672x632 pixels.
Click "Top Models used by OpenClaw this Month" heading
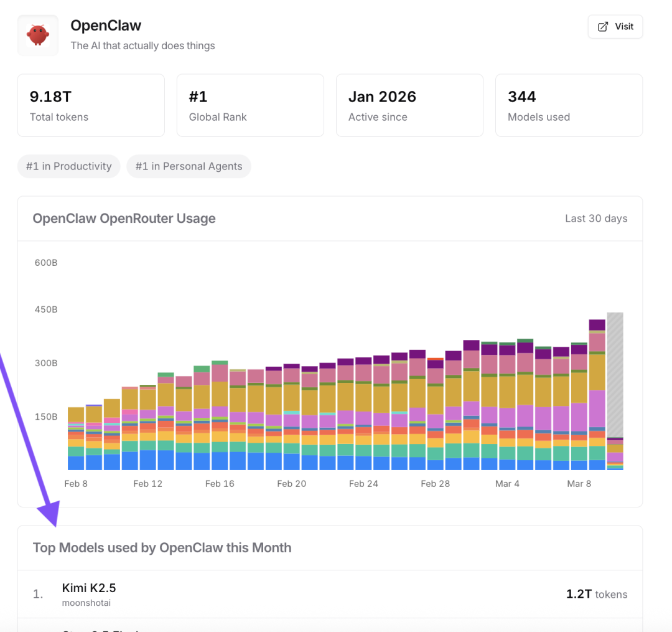162,548
